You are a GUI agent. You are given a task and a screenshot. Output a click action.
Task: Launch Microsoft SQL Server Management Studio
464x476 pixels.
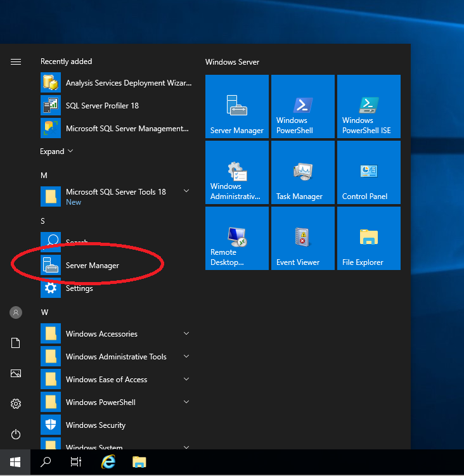pos(117,129)
